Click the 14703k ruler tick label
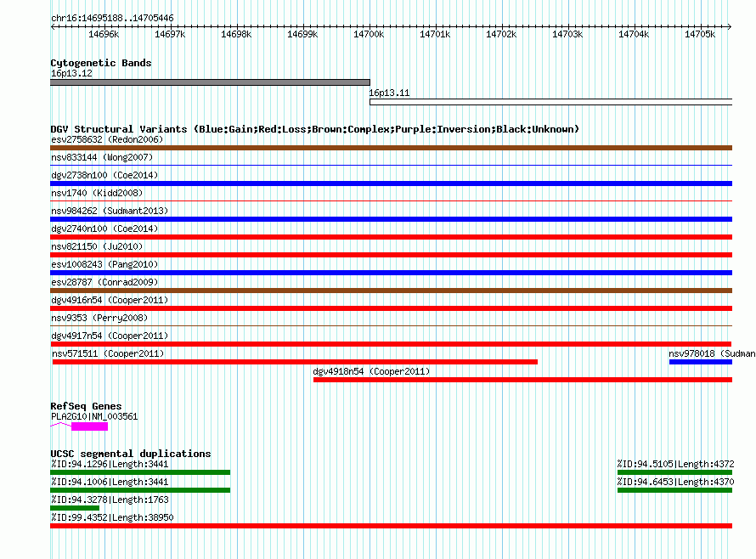This screenshot has height=559, width=756. click(x=567, y=34)
